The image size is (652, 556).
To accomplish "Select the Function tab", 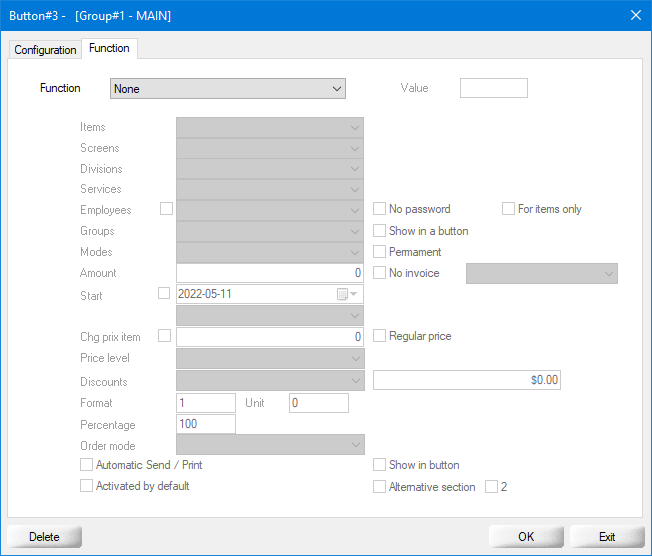I will [x=109, y=48].
